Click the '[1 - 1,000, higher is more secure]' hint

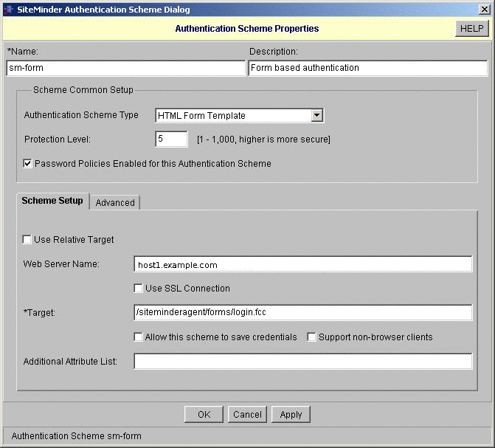pos(263,139)
